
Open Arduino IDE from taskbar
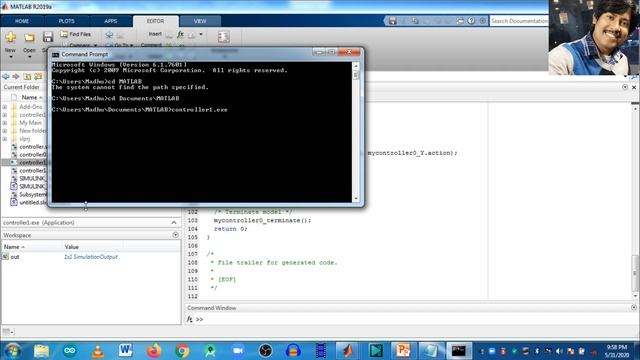[x=69, y=351]
